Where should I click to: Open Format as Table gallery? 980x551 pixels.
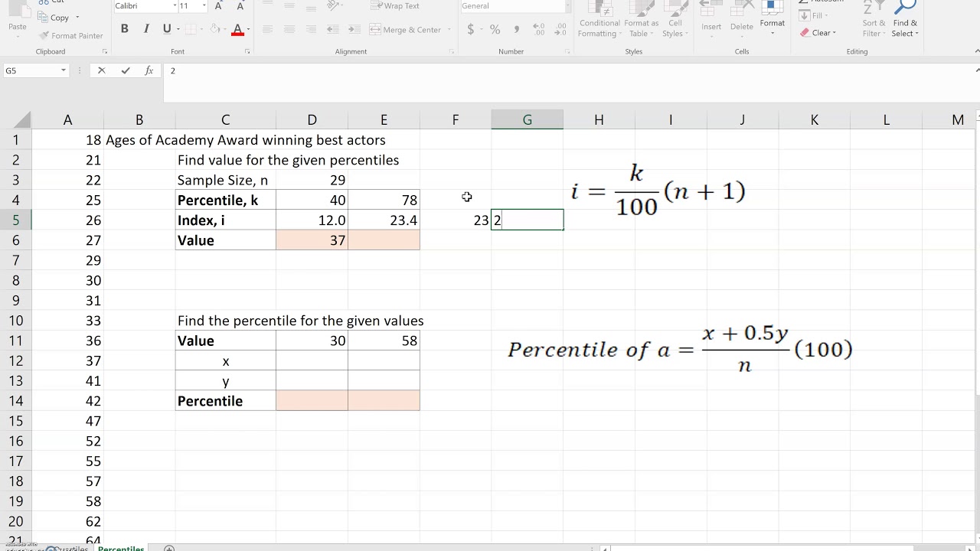(641, 20)
